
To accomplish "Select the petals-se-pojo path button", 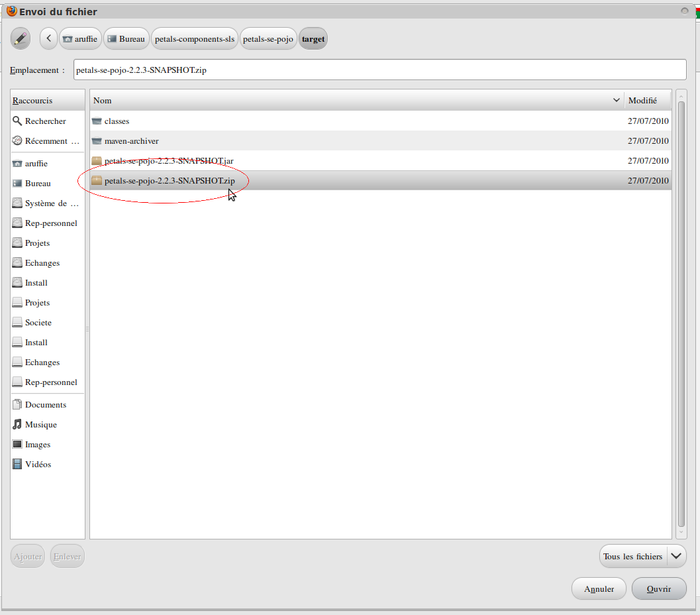I will 268,38.
